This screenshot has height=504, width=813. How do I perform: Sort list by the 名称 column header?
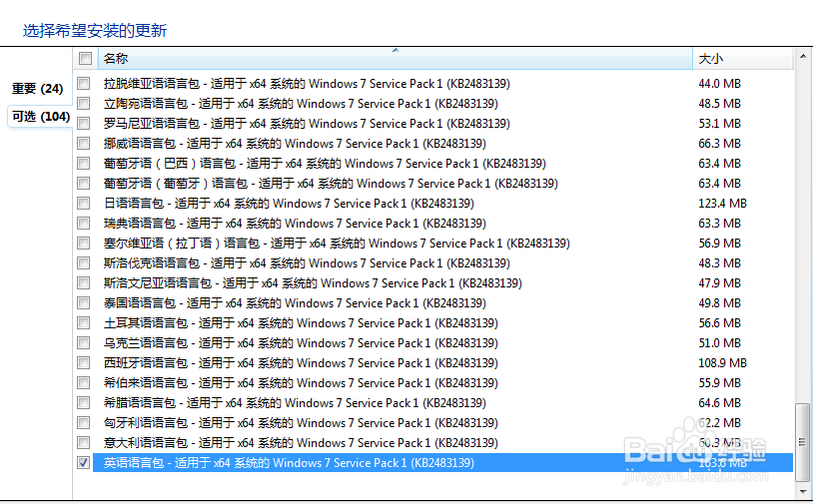[396, 58]
